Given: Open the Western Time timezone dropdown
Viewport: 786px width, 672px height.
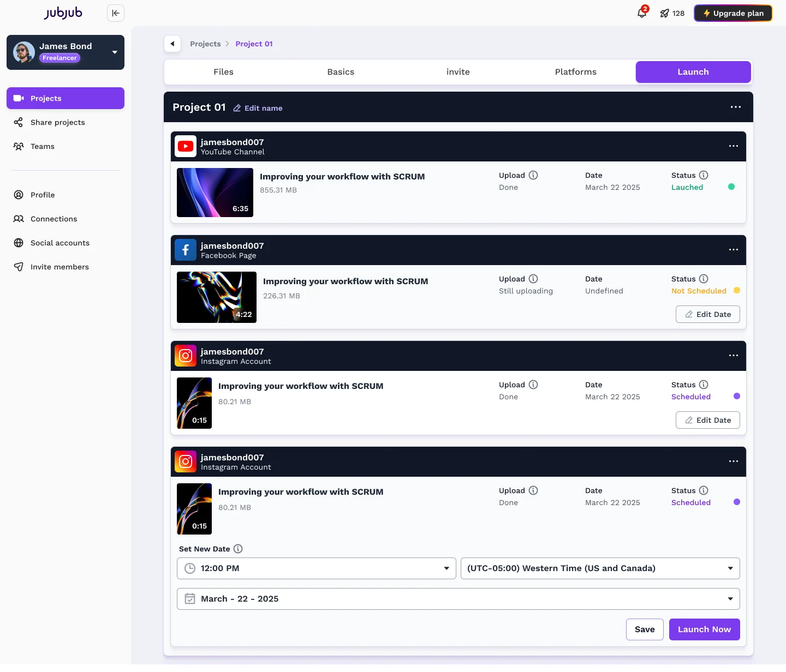Looking at the screenshot, I should (x=731, y=568).
